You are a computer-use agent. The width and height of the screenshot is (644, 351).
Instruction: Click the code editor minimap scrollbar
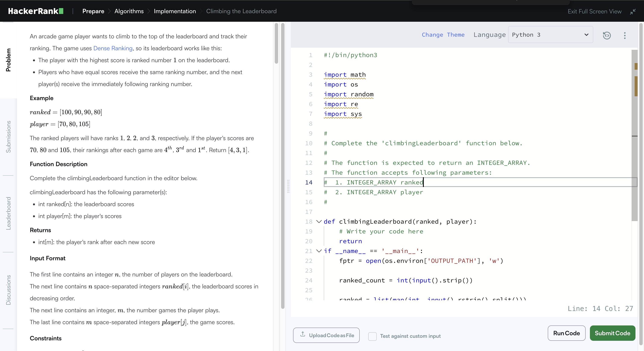[634, 135]
